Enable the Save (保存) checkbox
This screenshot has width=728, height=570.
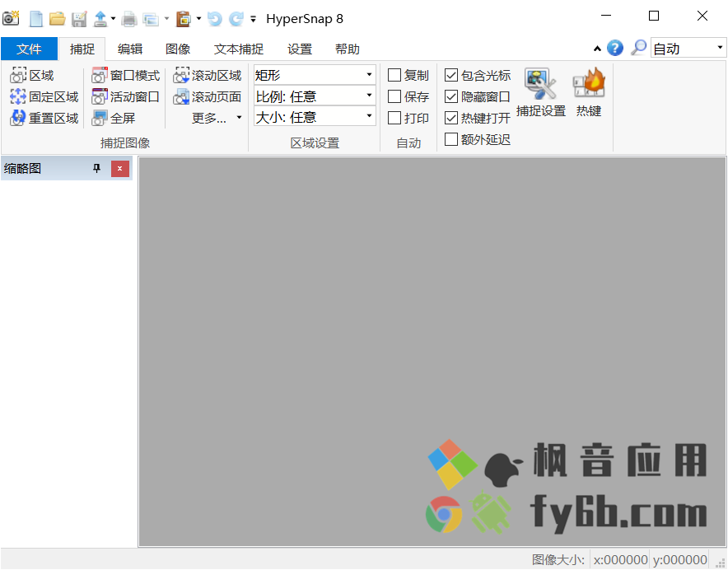394,96
